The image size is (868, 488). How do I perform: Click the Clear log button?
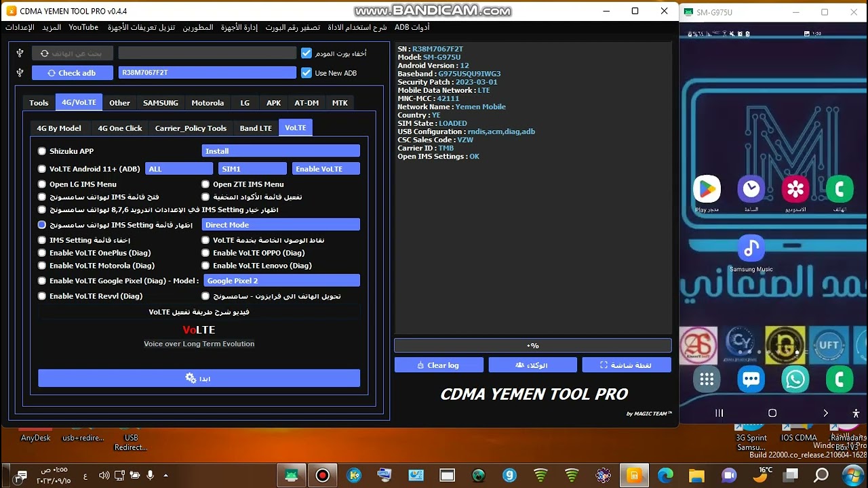[439, 365]
